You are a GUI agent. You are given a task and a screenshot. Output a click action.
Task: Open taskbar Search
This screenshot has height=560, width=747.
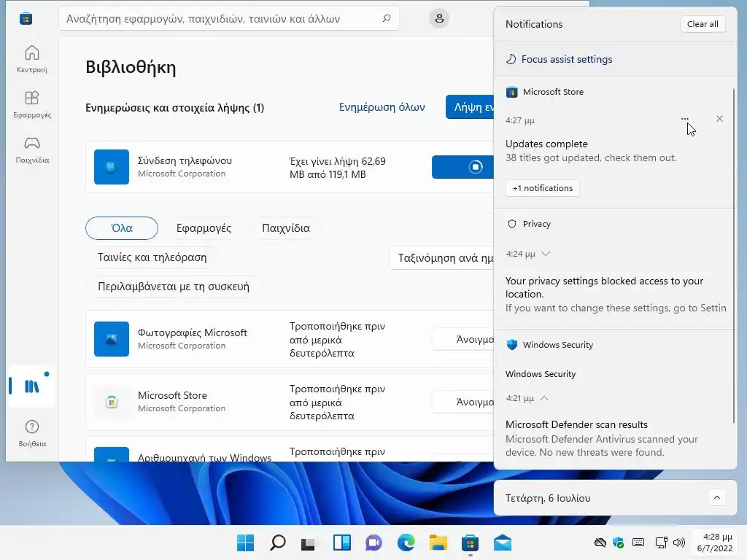tap(278, 542)
